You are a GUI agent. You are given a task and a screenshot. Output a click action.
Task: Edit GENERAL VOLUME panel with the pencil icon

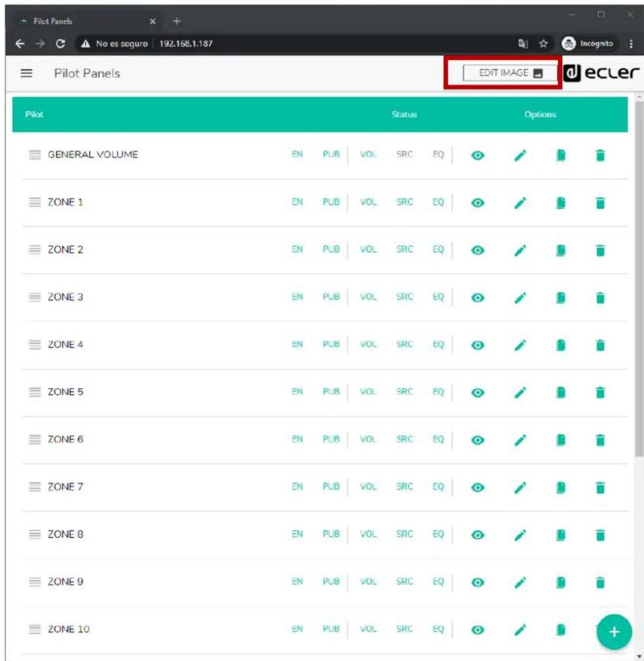pyautogui.click(x=520, y=155)
